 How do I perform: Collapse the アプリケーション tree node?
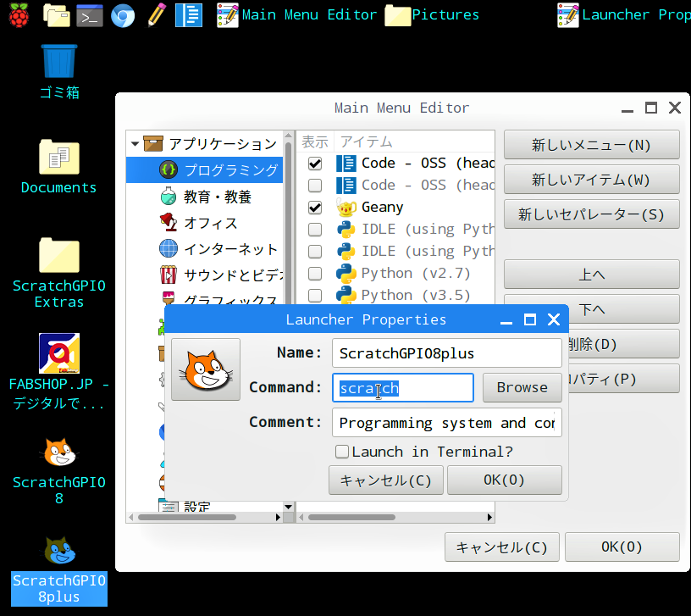click(x=135, y=144)
